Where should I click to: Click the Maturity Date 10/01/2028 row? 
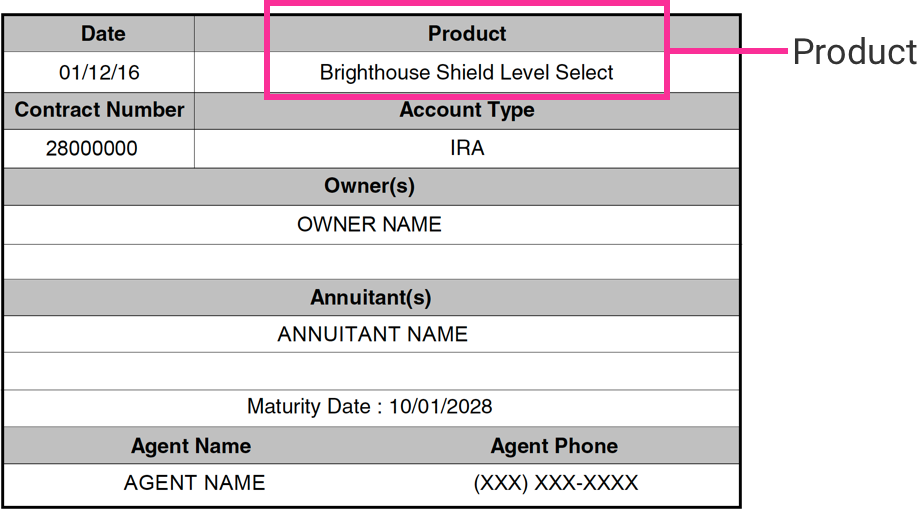(371, 408)
